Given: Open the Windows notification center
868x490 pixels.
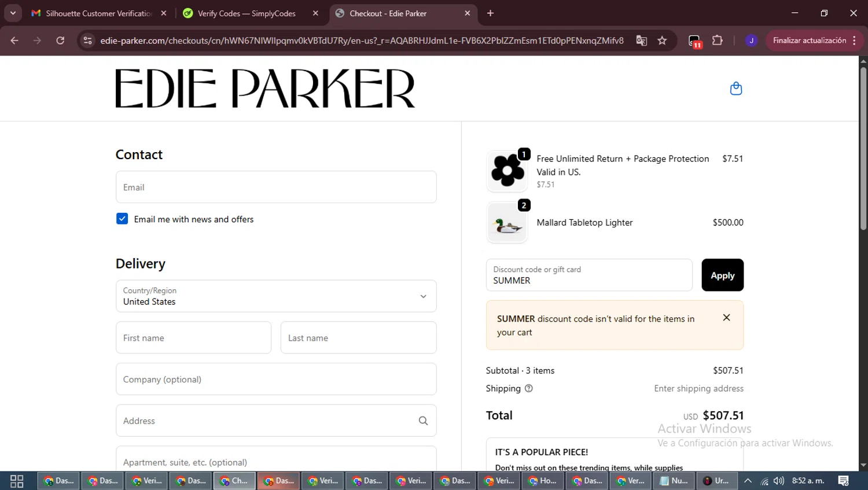Looking at the screenshot, I should (843, 481).
